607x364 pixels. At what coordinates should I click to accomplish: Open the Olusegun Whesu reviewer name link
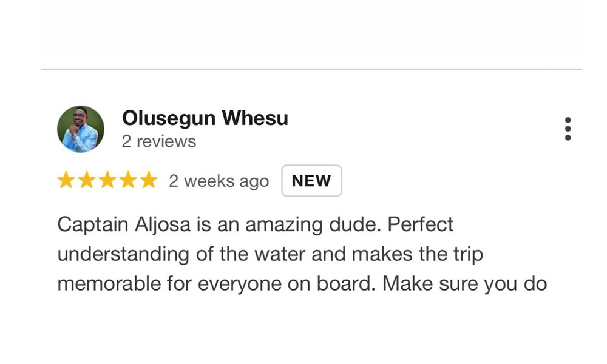[205, 118]
